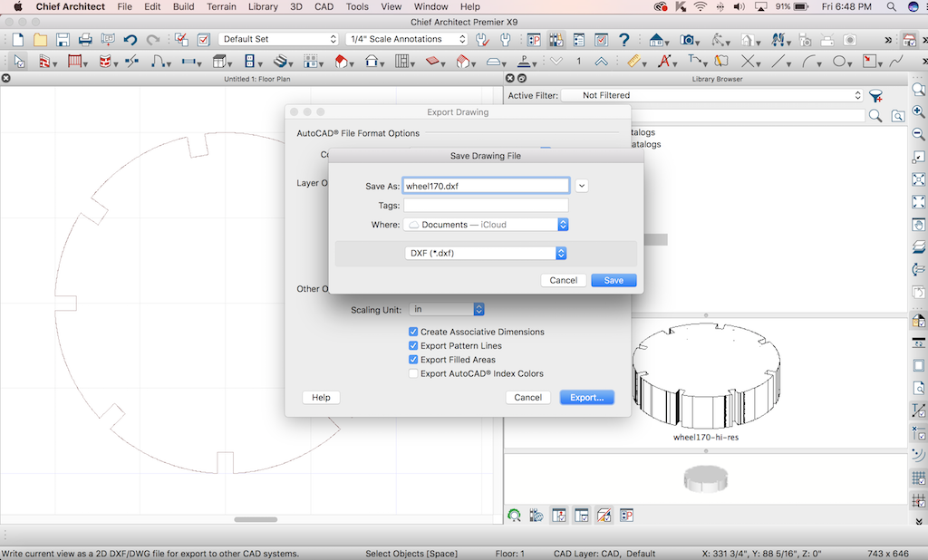Open the Default Set layer set dropdown

[278, 39]
